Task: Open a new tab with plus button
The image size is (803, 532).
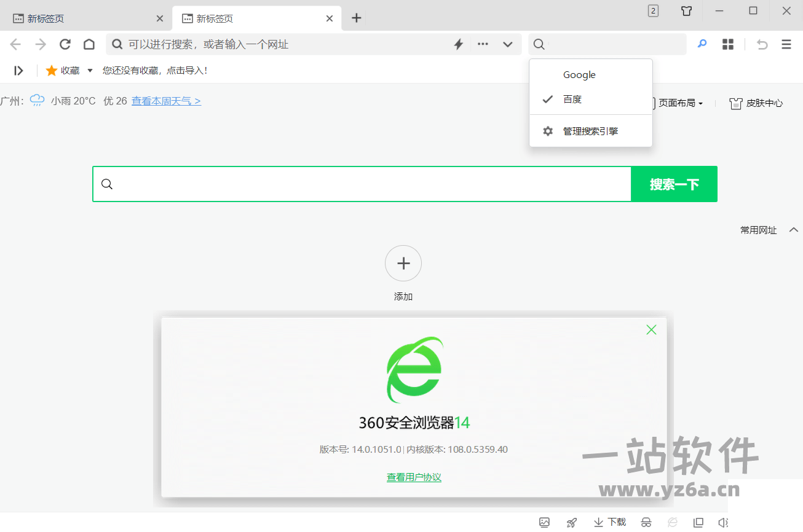Action: pos(356,18)
